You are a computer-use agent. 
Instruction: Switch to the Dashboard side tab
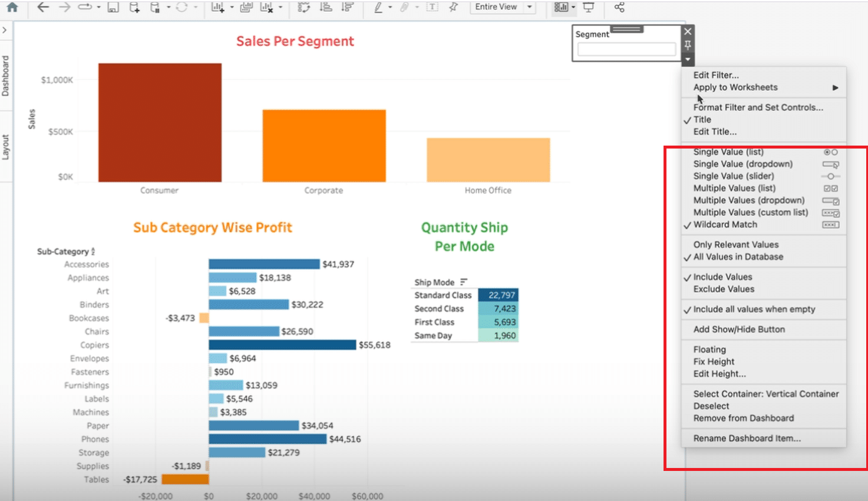tap(6, 75)
